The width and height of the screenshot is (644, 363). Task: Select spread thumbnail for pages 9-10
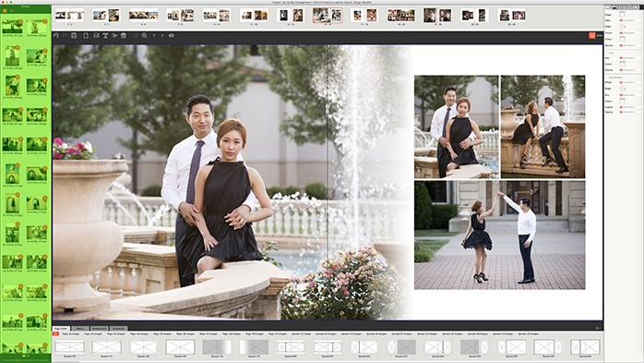tap(217, 16)
